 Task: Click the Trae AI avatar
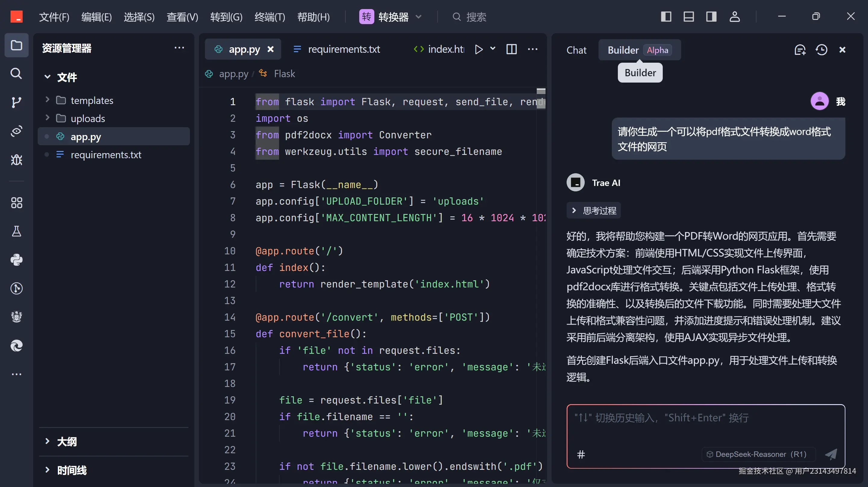click(x=575, y=183)
